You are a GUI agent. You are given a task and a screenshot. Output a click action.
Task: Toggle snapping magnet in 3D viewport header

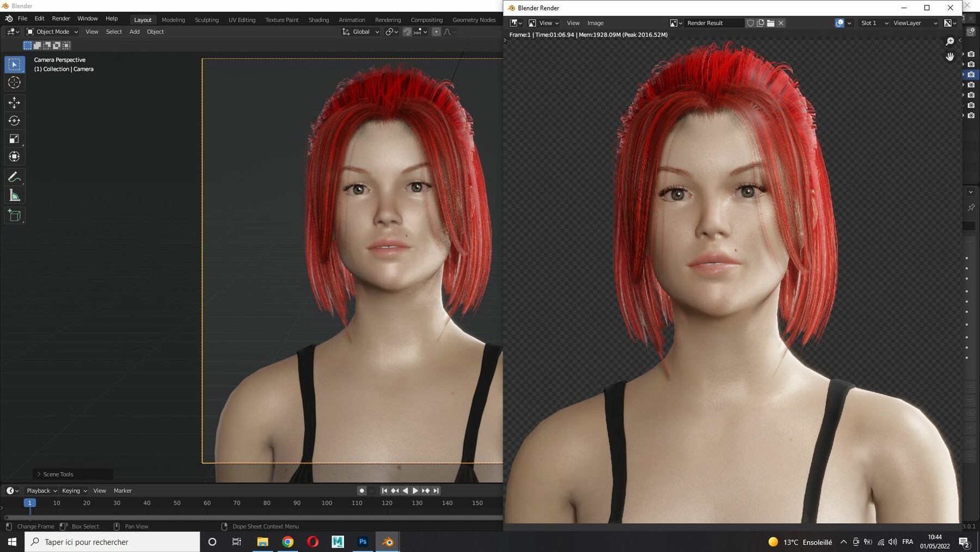point(407,32)
